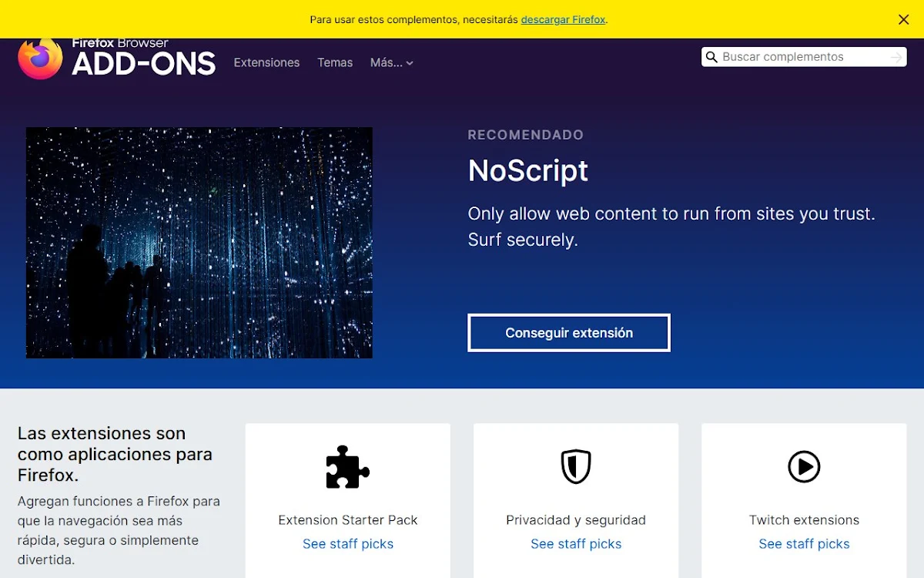Image resolution: width=924 pixels, height=578 pixels.
Task: Submit search with the arrow icon
Action: click(x=896, y=57)
